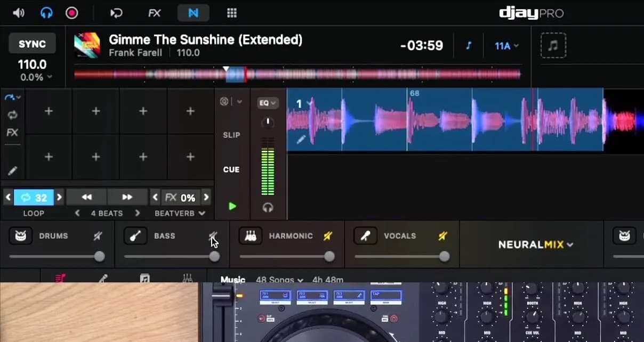Solo harmonic with the HARMONIC instrument icon
Viewport: 644px width, 342px height.
251,235
